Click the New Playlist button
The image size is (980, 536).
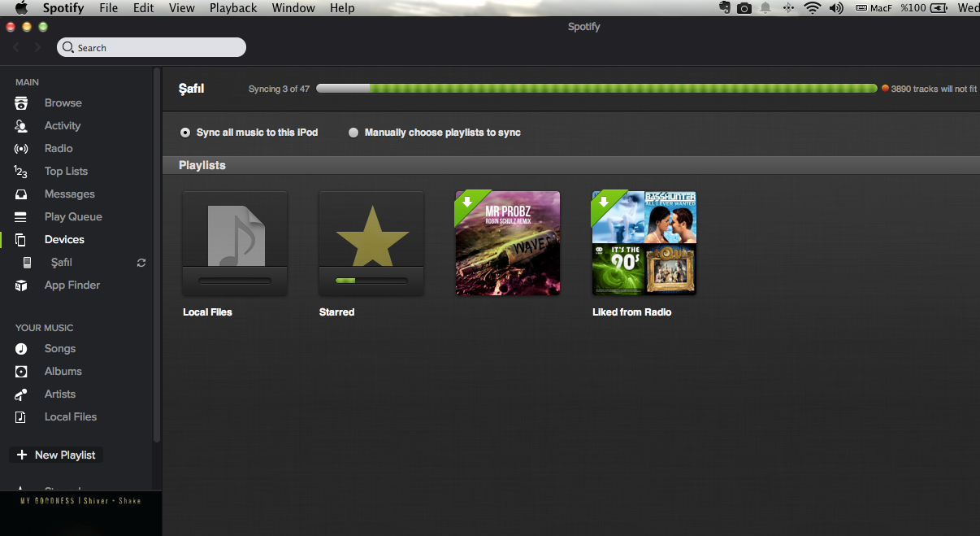coord(56,455)
